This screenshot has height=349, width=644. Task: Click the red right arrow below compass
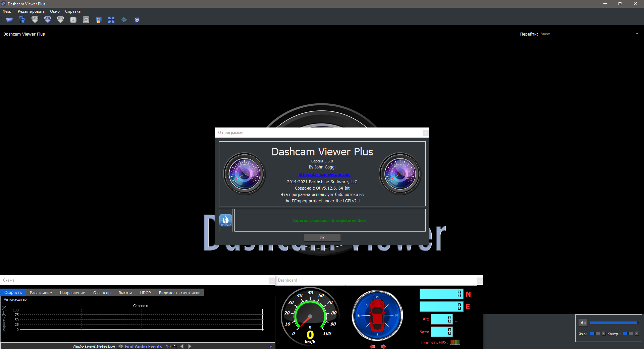click(383, 346)
